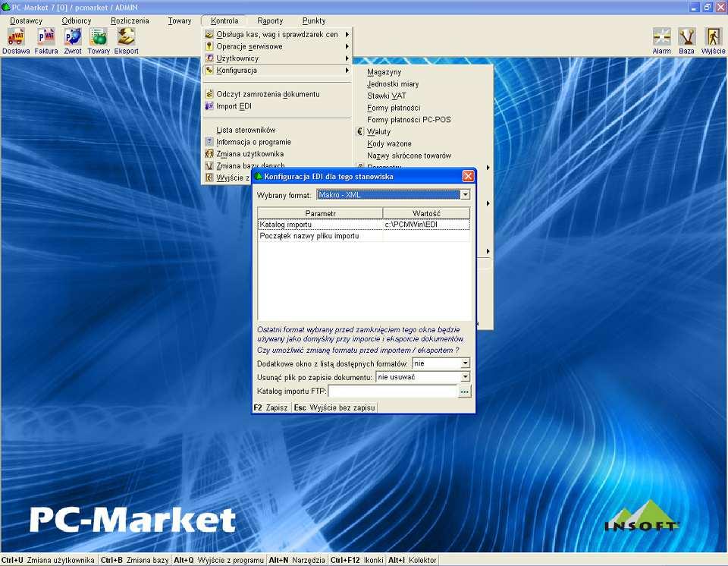Image resolution: width=728 pixels, height=566 pixels.
Task: Open Rozliczenia menu
Action: click(130, 21)
